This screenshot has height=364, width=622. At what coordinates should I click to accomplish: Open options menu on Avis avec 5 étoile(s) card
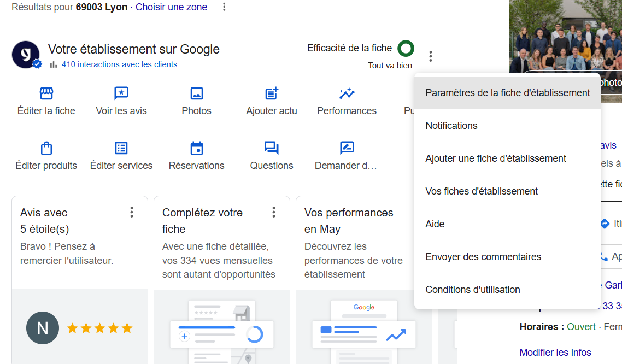click(x=132, y=212)
